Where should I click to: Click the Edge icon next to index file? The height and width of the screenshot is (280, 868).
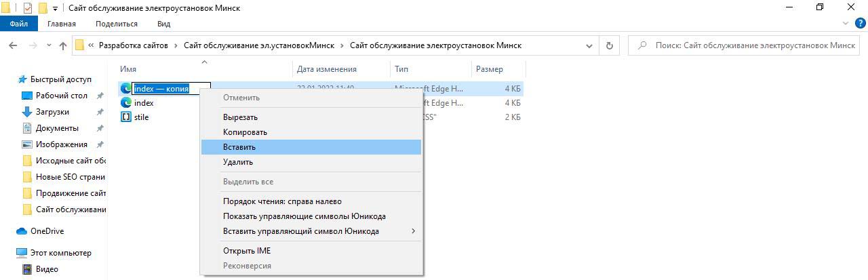(125, 103)
